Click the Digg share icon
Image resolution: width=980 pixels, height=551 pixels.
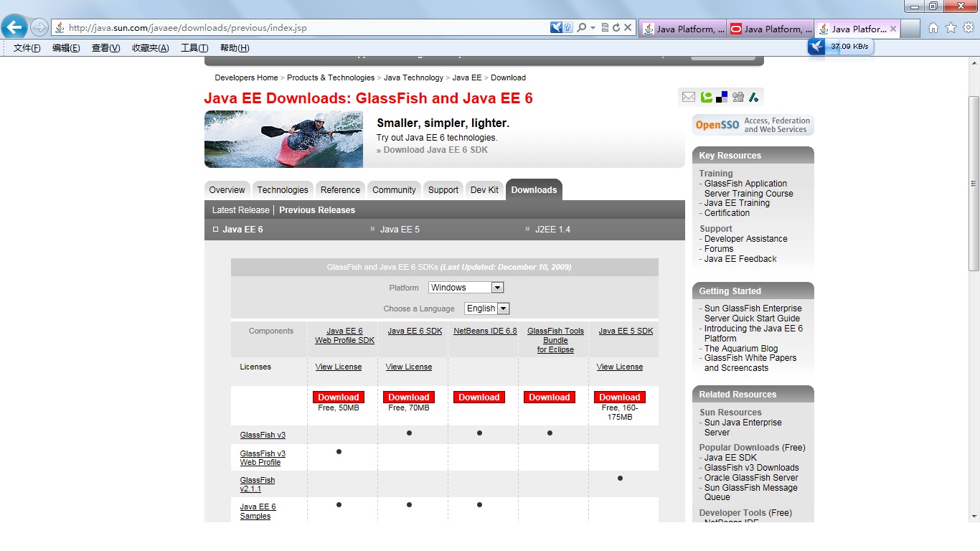click(738, 97)
